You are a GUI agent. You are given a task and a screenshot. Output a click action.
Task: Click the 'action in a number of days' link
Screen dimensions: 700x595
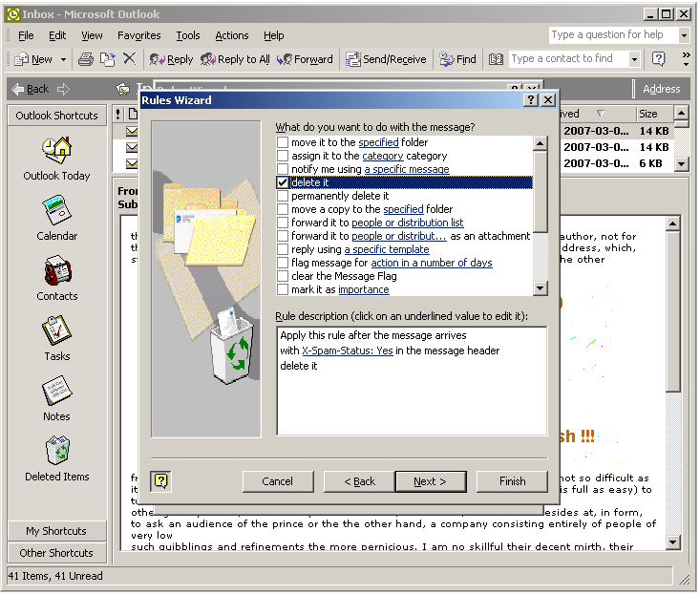tap(432, 263)
